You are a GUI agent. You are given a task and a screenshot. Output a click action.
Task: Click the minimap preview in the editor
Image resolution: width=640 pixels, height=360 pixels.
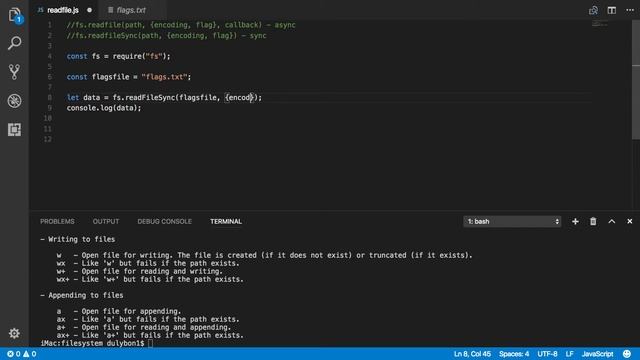[x=600, y=24]
